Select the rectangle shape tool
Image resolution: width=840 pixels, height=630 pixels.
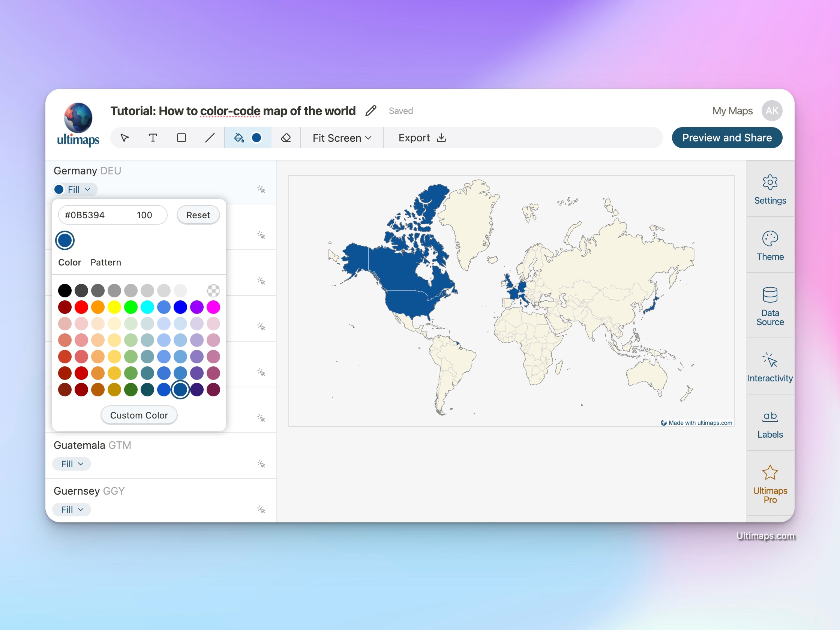point(181,138)
